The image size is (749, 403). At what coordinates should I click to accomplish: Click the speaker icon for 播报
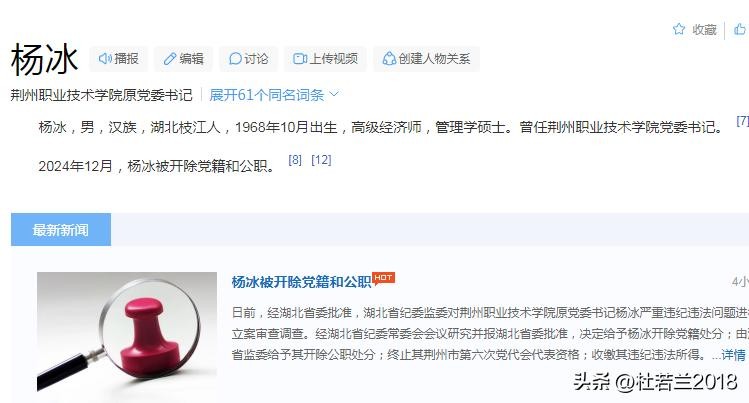coord(105,59)
